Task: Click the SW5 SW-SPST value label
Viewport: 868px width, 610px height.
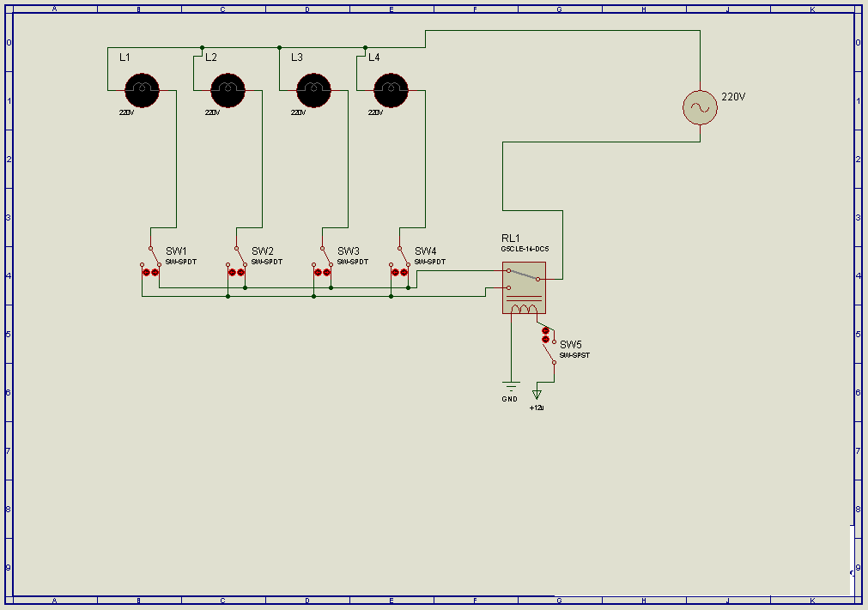Action: [x=574, y=355]
